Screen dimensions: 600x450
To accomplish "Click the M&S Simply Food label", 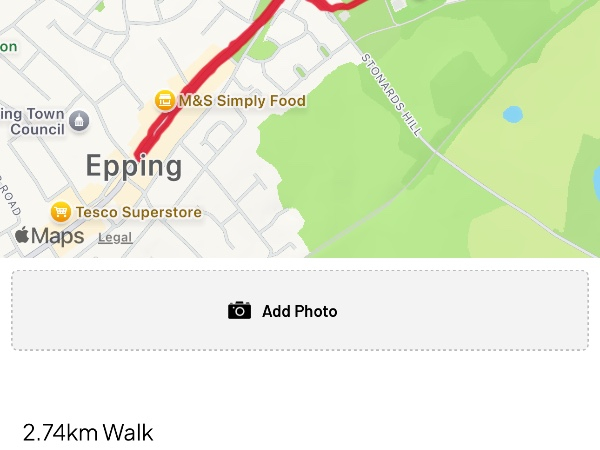I will (242, 101).
